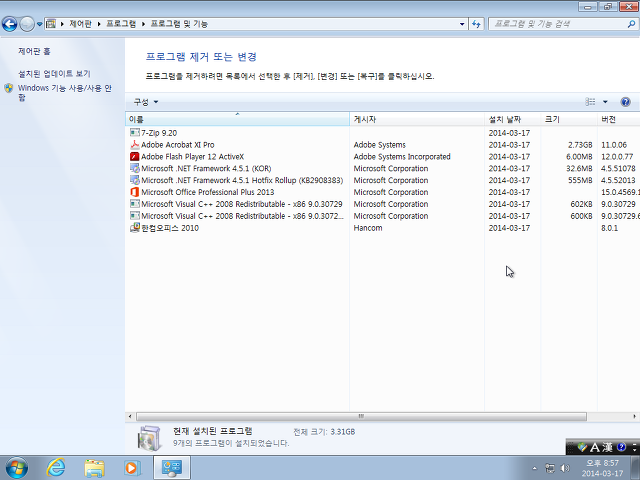Viewport: 640px width, 480px height.
Task: Click the Adobe Systems Incorporated publisher cell
Action: [x=402, y=156]
